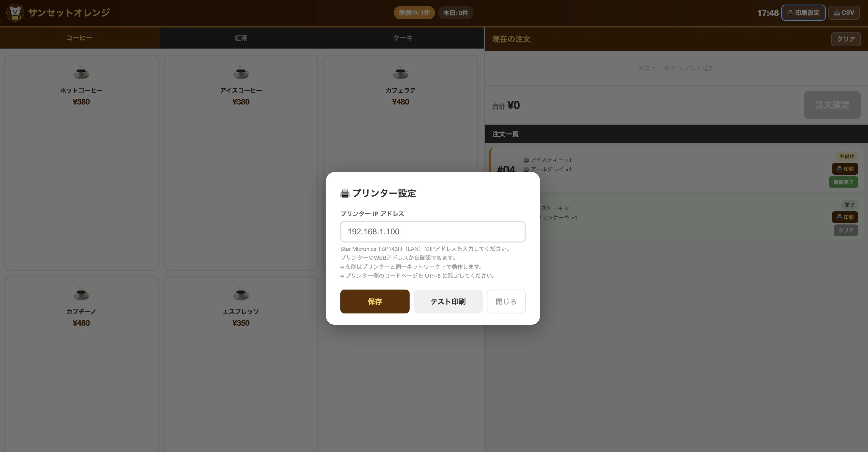Switch to the ケーキ tab
868x452 pixels.
pyautogui.click(x=403, y=38)
